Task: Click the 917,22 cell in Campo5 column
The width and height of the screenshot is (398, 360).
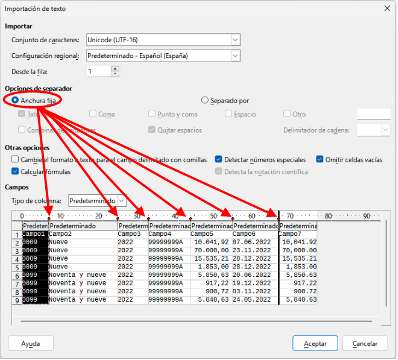Action: click(x=211, y=283)
